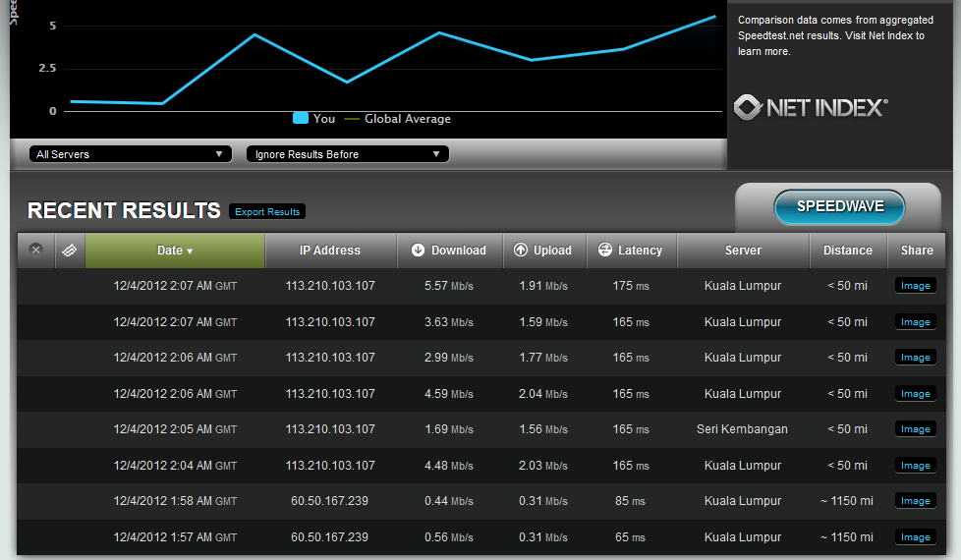Click the compare results icon in header
Viewport: 961px width, 560px height.
pyautogui.click(x=69, y=251)
